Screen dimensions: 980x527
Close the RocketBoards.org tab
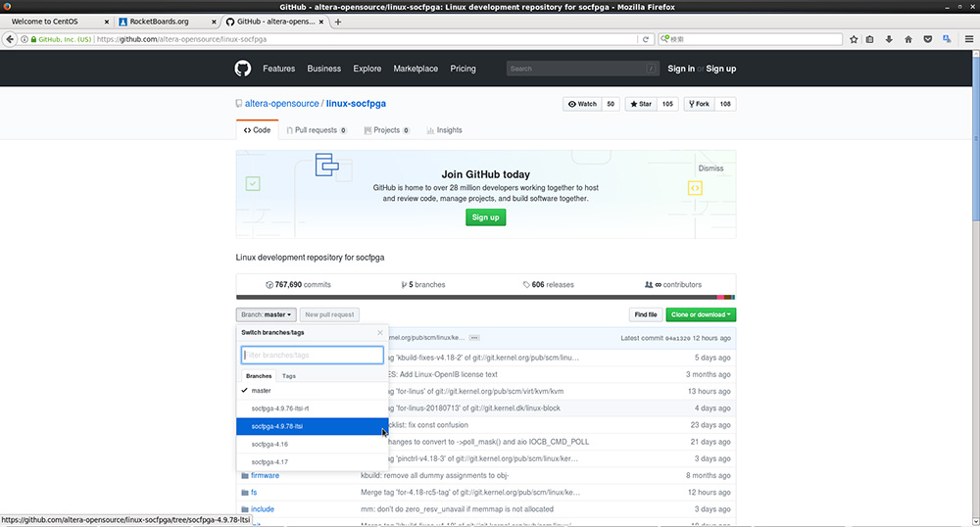coord(214,22)
